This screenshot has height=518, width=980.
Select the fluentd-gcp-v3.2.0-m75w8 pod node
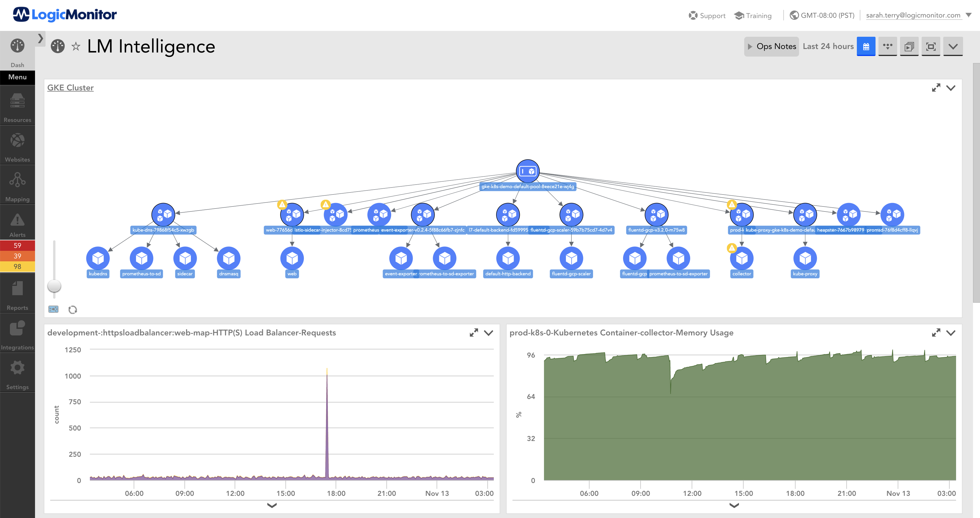[x=657, y=214]
